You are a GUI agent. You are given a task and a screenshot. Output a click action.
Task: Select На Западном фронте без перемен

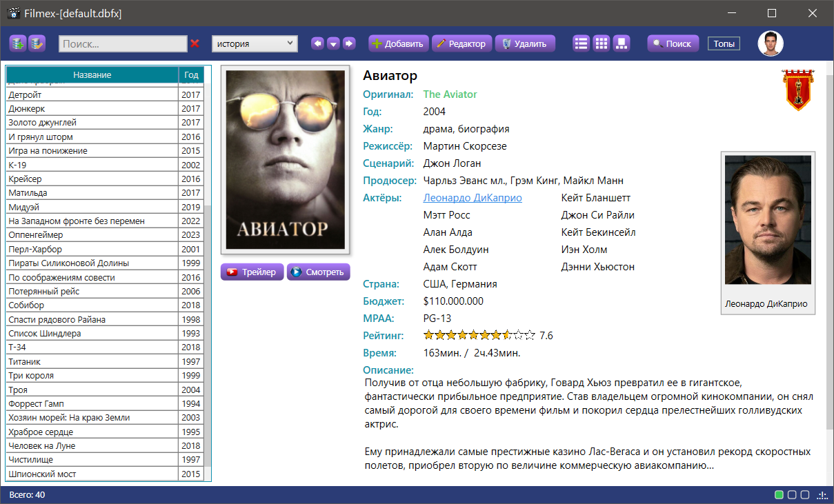tap(105, 221)
